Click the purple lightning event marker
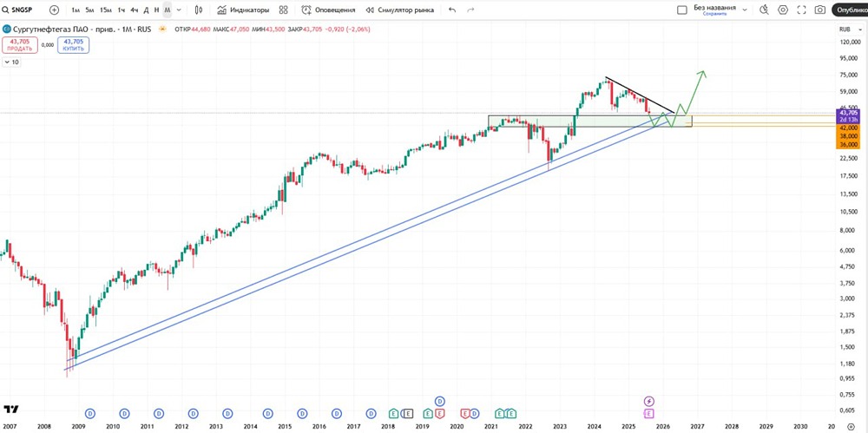This screenshot has height=433, width=868. [649, 401]
